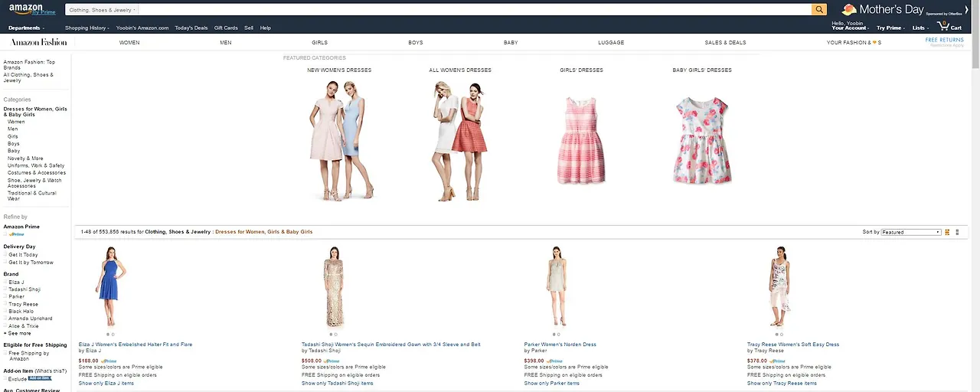Check Free Shipping by Amazon checkbox
The height and width of the screenshot is (392, 980).
5,353
